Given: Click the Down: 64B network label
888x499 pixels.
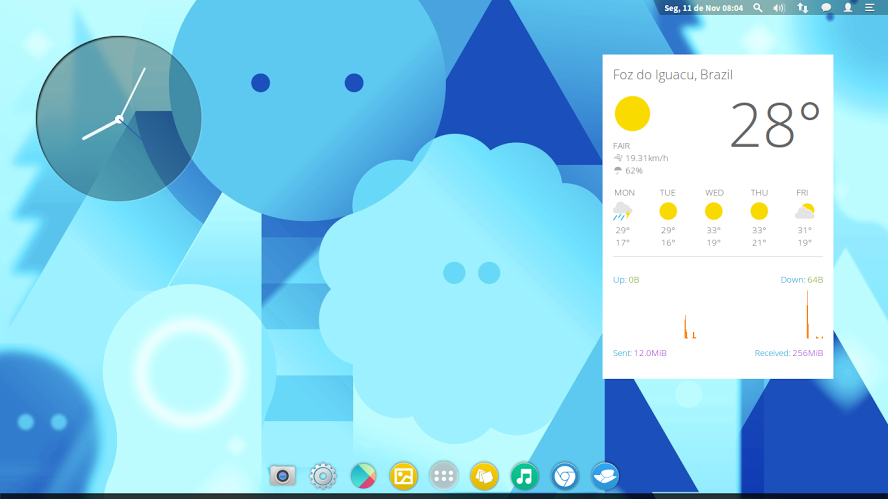Looking at the screenshot, I should (801, 280).
